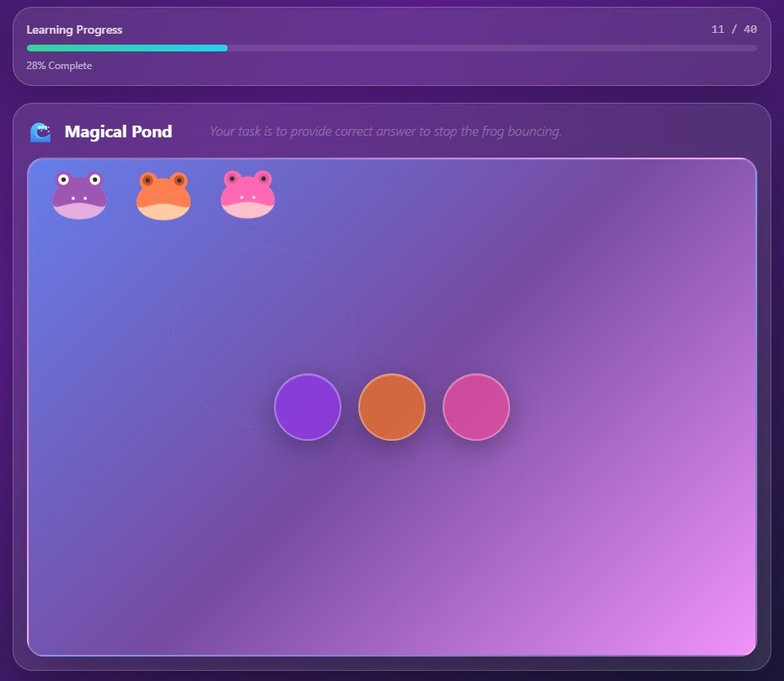Click the 28% Complete label
The height and width of the screenshot is (681, 784).
(58, 66)
